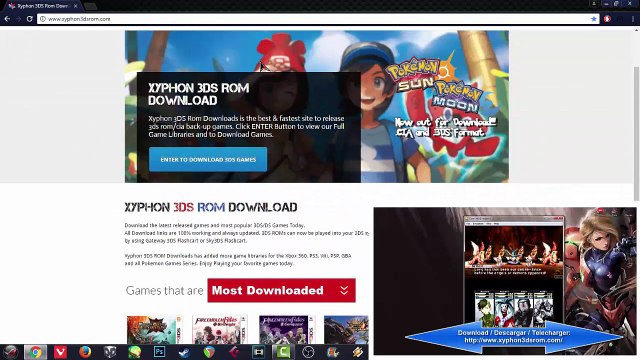This screenshot has height=360, width=640.
Task: Go forward using the browser forward arrow
Action: point(18,19)
